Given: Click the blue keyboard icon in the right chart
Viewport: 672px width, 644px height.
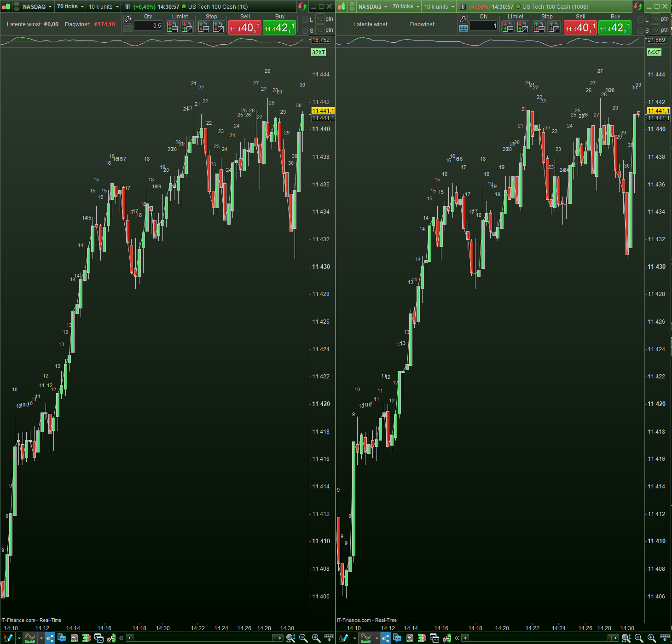Looking at the screenshot, I should point(463,29).
